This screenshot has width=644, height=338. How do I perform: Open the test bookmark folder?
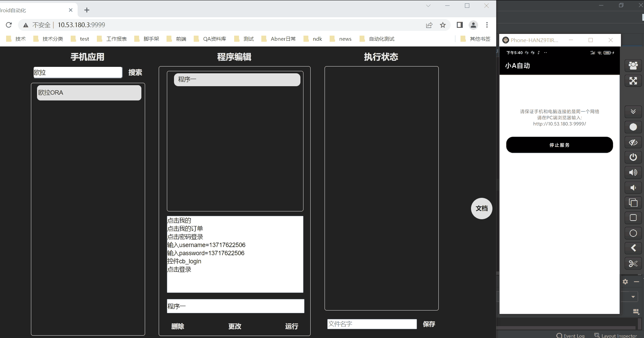click(x=80, y=39)
